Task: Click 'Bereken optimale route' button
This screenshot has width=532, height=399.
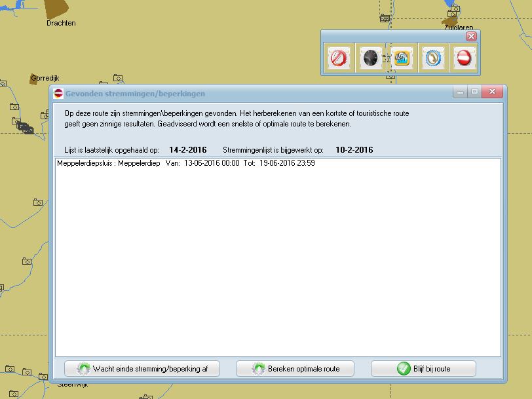Action: (295, 368)
